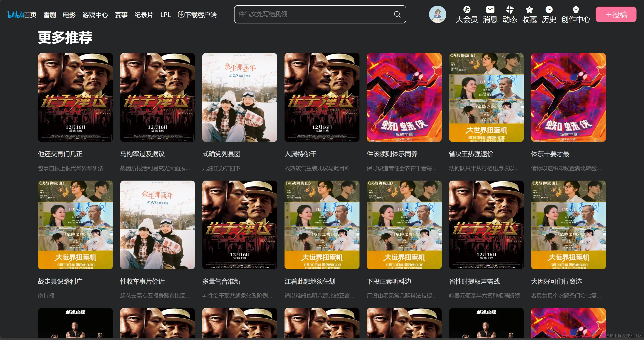Open the LPL section
644x340 pixels.
point(166,15)
